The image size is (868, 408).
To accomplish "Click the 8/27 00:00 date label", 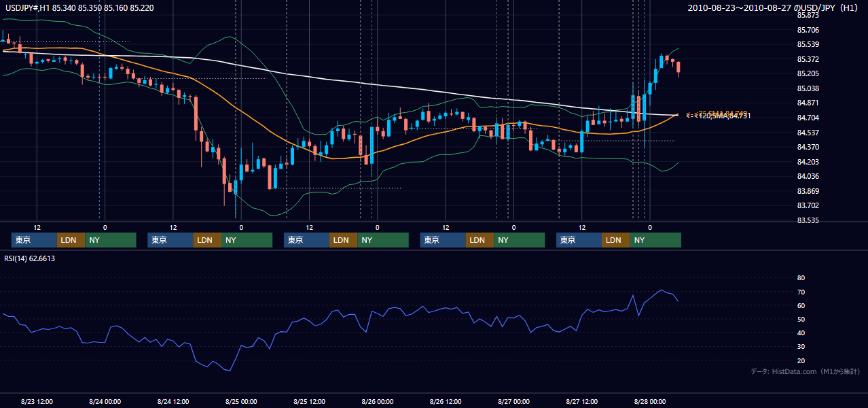I will 513,401.
